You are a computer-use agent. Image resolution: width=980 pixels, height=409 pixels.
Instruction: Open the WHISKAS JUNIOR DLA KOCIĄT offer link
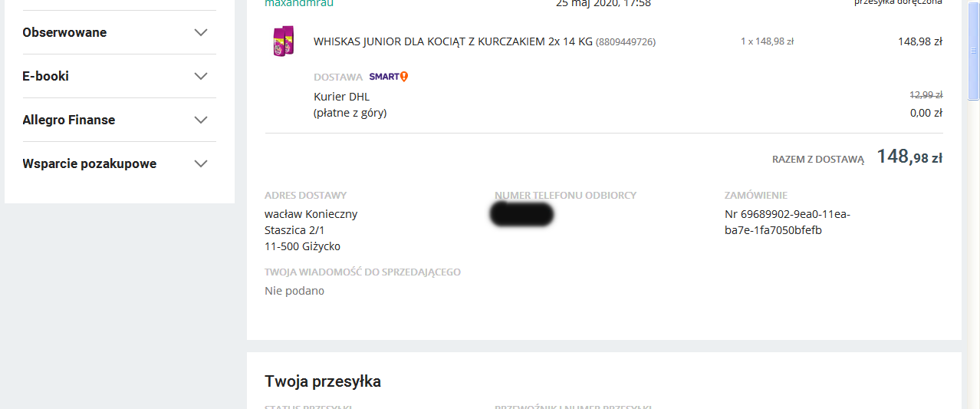click(453, 41)
